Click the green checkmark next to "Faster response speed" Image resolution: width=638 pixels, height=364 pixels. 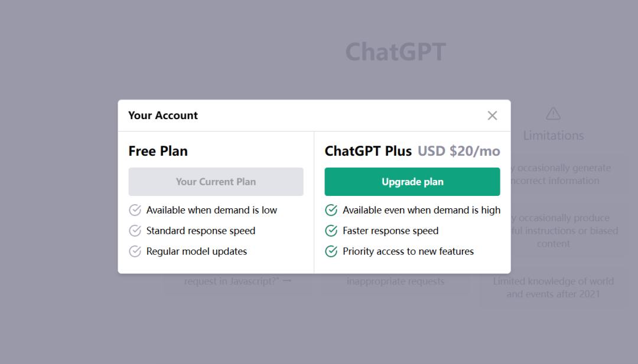(x=331, y=231)
